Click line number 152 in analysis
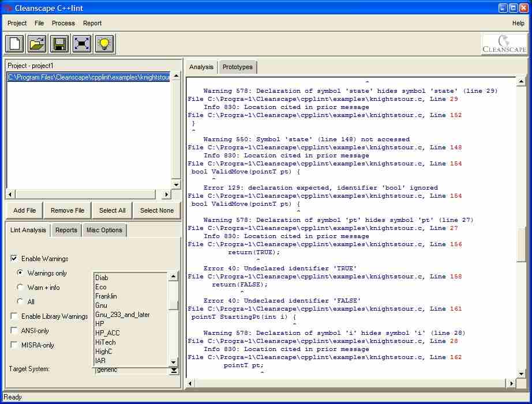 (456, 115)
